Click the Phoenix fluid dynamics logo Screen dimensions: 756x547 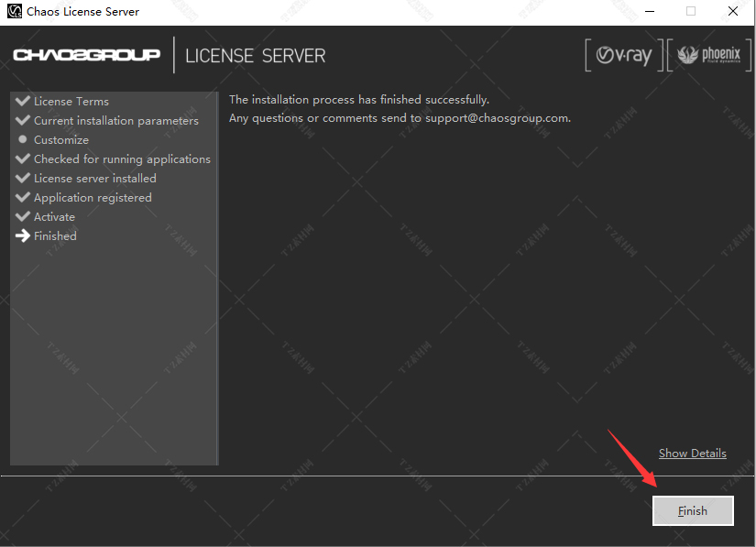(708, 55)
